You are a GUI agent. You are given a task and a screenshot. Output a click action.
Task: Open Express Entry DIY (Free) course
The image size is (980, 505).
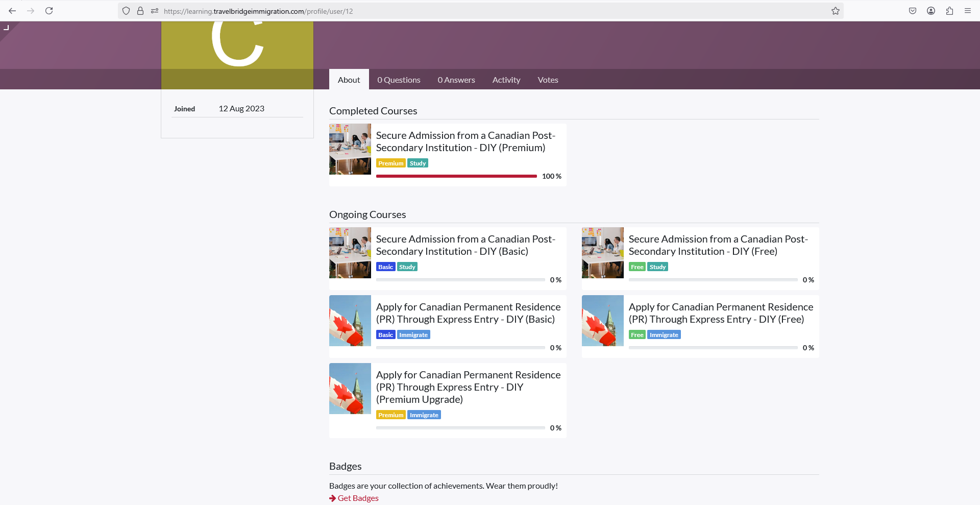coord(720,313)
